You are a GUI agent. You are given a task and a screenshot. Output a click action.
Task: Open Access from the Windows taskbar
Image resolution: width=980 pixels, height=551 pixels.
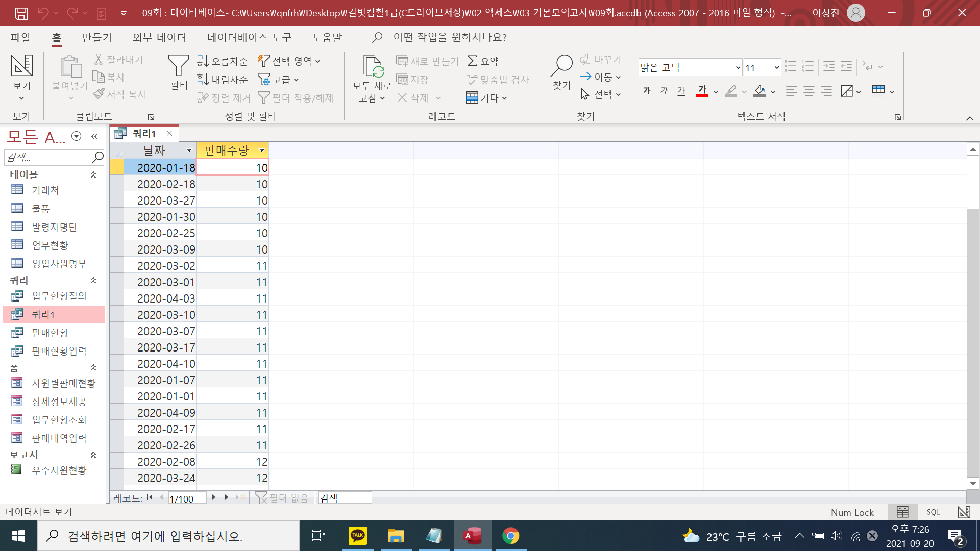(473, 536)
